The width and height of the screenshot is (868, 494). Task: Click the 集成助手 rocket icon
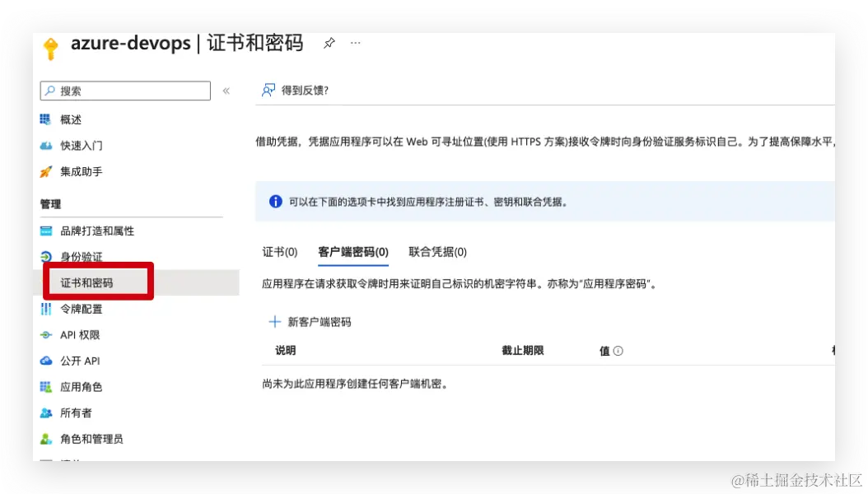(46, 171)
